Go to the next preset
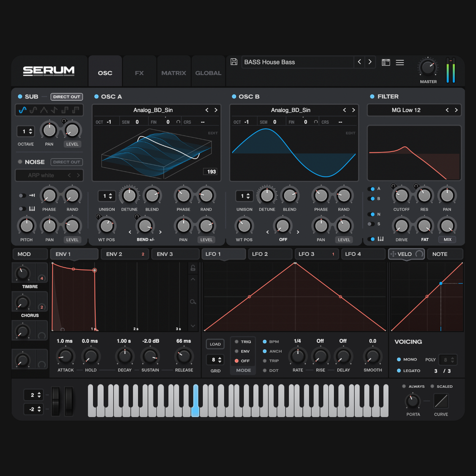The image size is (476, 476). pos(370,62)
